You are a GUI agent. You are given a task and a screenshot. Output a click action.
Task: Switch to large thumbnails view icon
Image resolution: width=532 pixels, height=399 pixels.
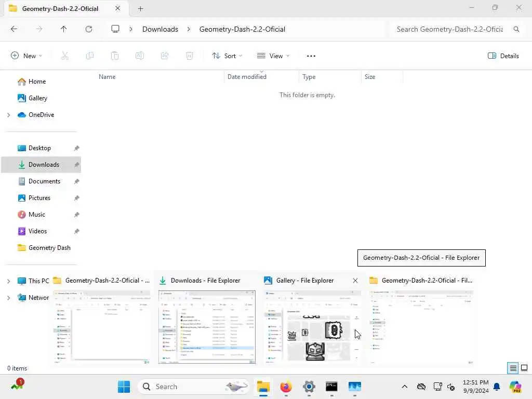pyautogui.click(x=524, y=368)
